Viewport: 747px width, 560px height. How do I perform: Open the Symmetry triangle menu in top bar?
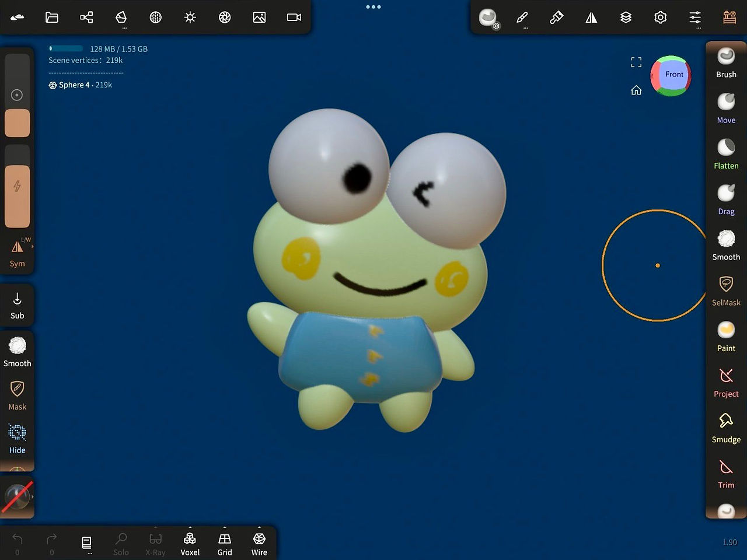tap(591, 17)
